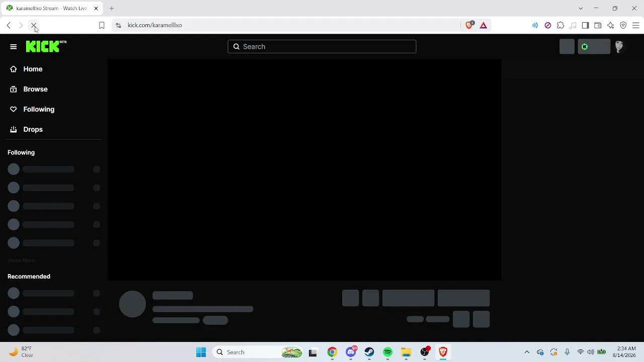This screenshot has width=644, height=362.
Task: Open the Browse page
Action: (x=35, y=89)
